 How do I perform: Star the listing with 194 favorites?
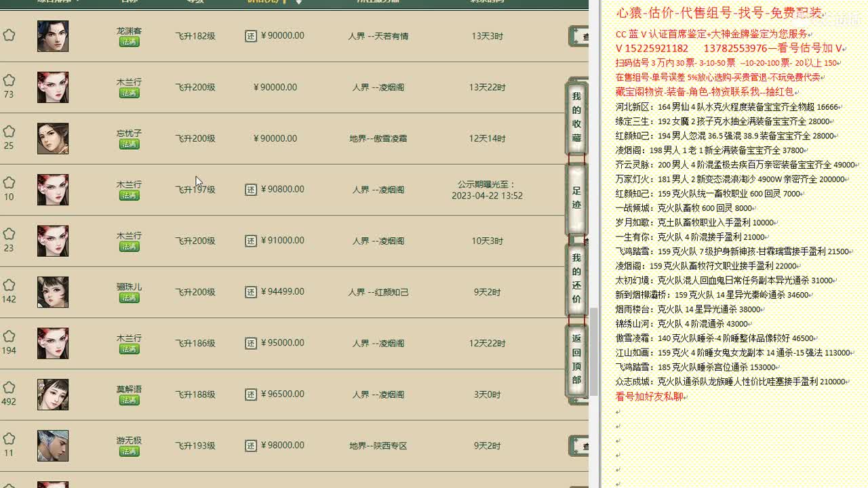point(9,336)
